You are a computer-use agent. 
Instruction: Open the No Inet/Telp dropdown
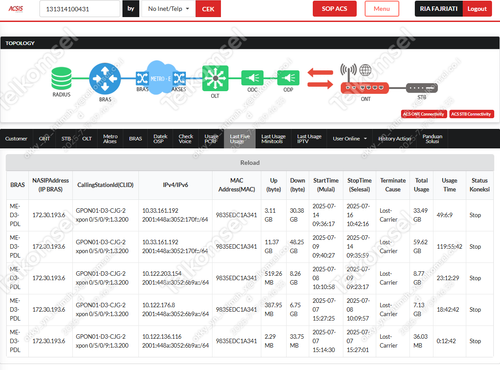(x=168, y=9)
